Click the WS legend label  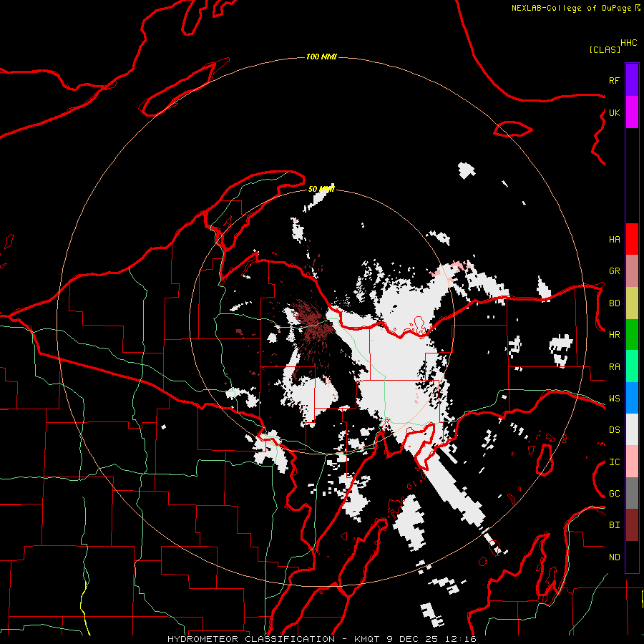click(614, 398)
